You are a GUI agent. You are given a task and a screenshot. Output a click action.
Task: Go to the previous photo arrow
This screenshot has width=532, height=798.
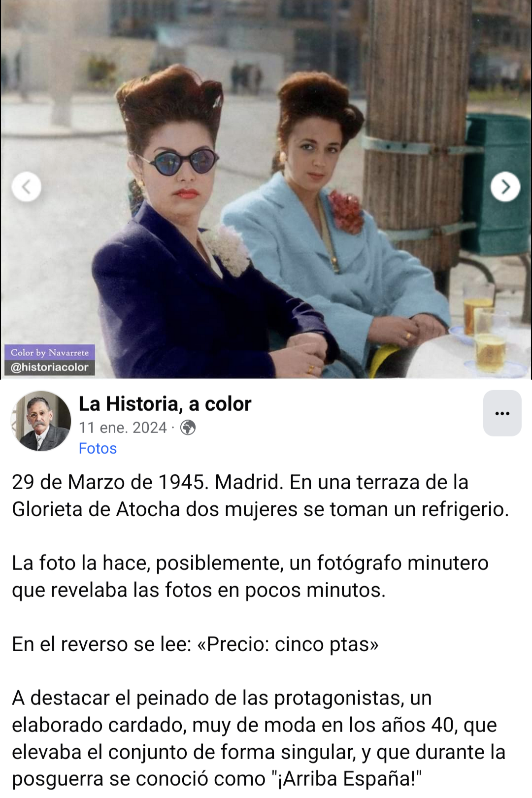point(27,187)
